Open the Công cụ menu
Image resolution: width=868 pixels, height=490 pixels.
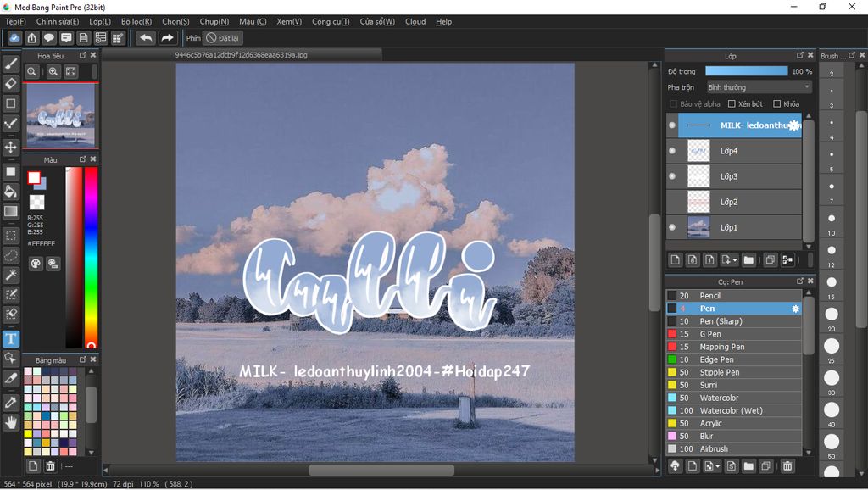(x=331, y=21)
